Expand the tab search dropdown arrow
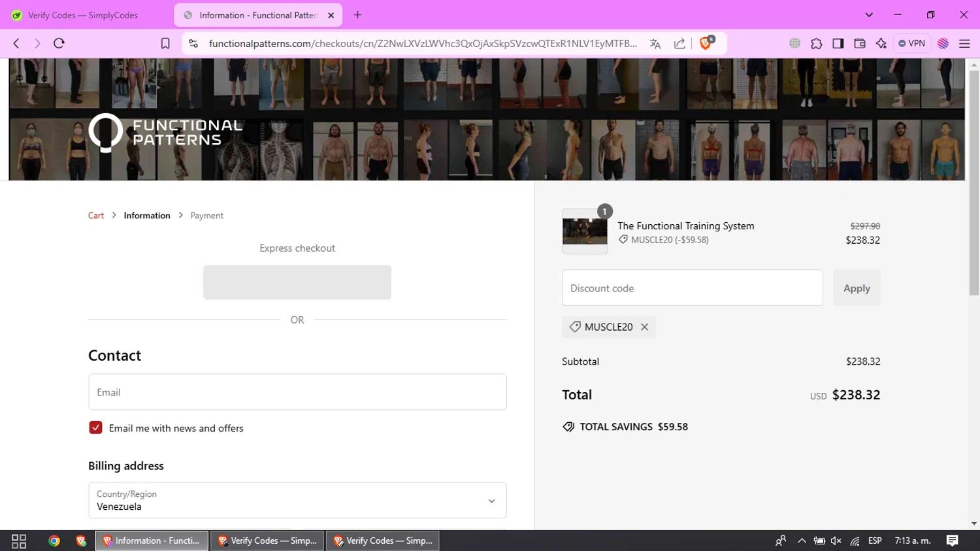The height and width of the screenshot is (551, 980). pyautogui.click(x=869, y=15)
